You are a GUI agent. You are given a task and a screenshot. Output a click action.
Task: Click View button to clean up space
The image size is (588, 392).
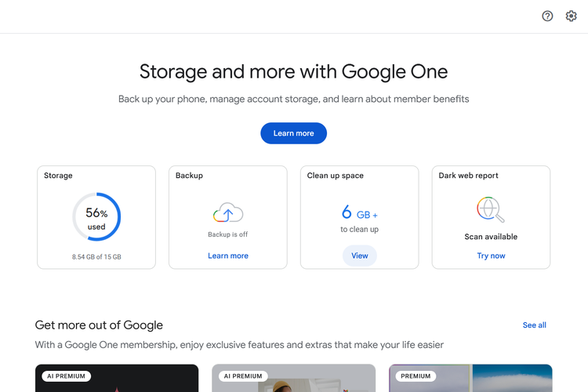coord(360,256)
